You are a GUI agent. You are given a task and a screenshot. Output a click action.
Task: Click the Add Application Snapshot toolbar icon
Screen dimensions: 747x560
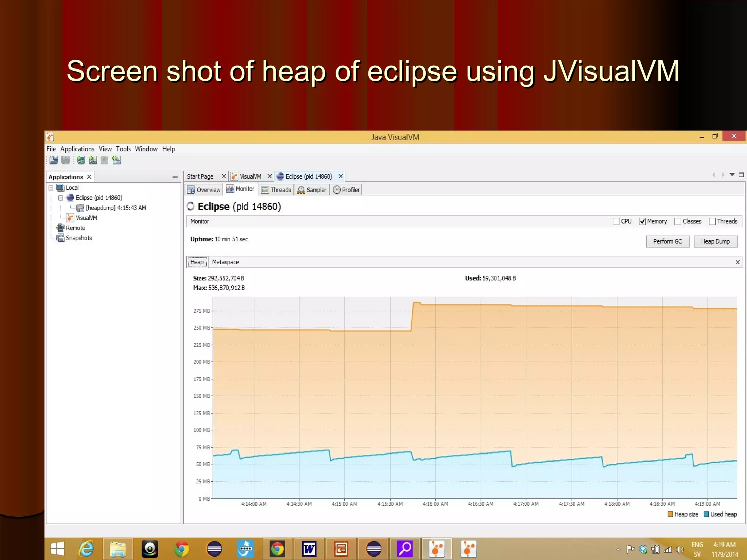tap(116, 160)
